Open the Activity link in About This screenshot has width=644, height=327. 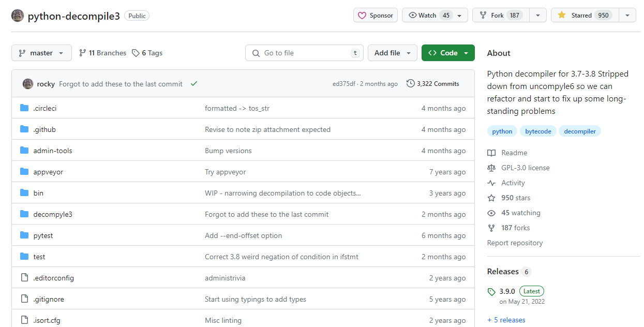point(506,183)
